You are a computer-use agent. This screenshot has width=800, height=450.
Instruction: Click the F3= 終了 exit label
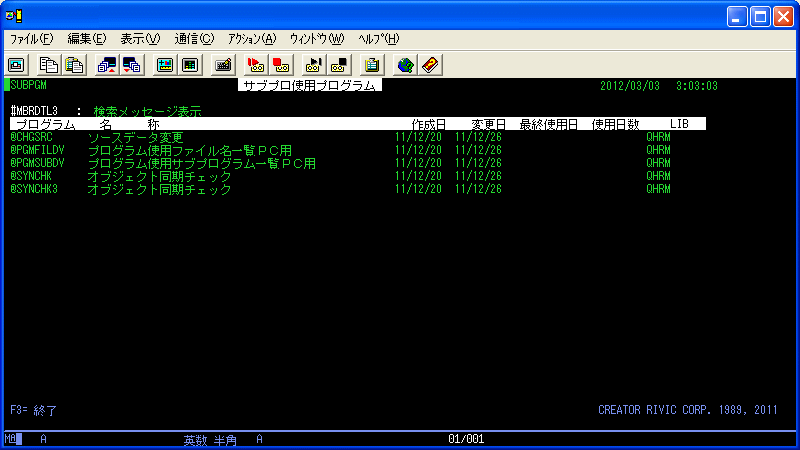(x=34, y=410)
